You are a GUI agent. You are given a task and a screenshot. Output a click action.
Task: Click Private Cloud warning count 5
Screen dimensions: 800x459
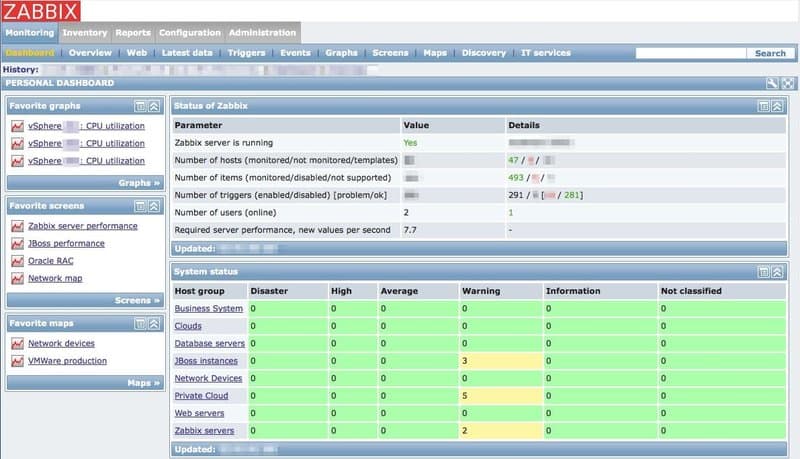click(464, 396)
